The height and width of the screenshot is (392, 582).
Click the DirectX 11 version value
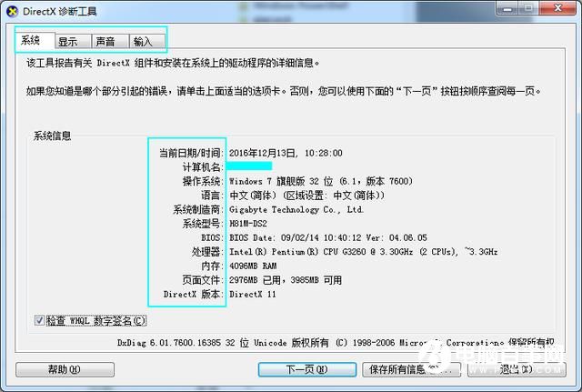[253, 294]
